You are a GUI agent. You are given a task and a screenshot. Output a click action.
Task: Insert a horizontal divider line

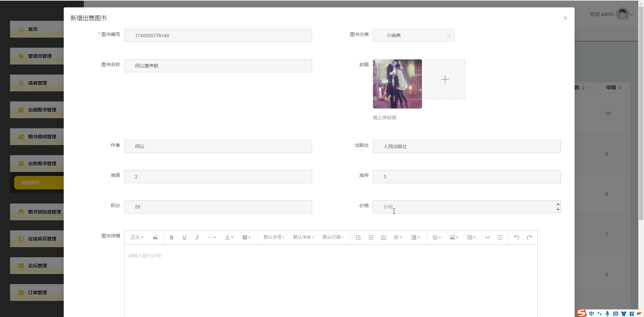coord(500,237)
